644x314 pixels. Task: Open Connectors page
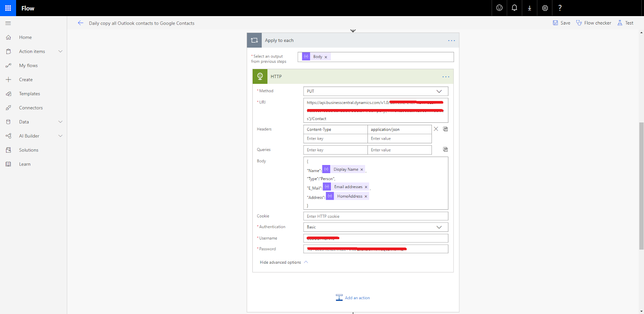31,108
